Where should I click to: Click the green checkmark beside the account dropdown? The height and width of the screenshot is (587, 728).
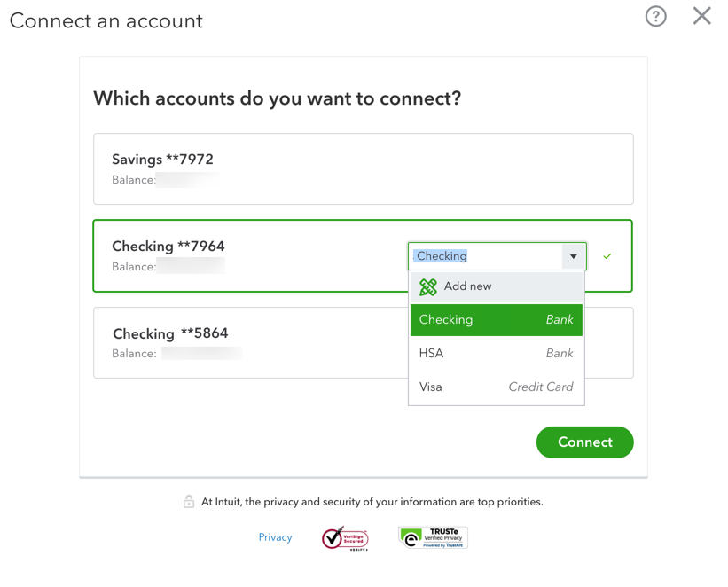point(607,256)
